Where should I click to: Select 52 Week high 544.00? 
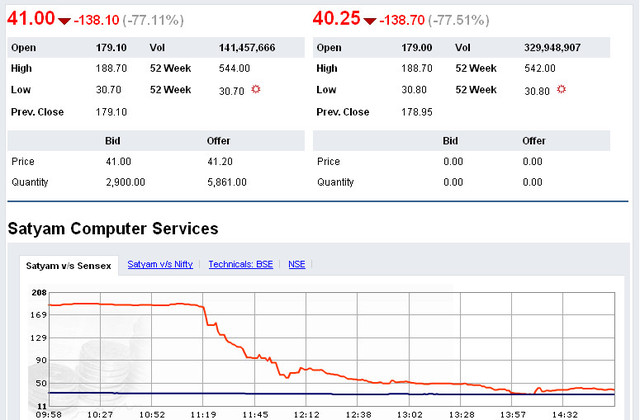234,68
